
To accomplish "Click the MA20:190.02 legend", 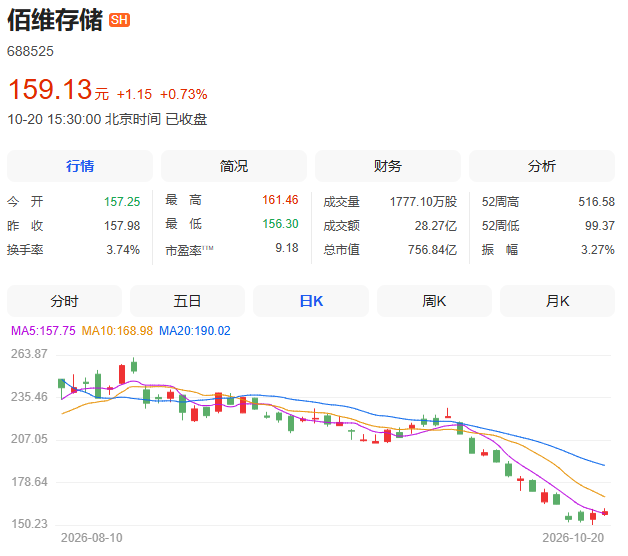I will pos(195,331).
